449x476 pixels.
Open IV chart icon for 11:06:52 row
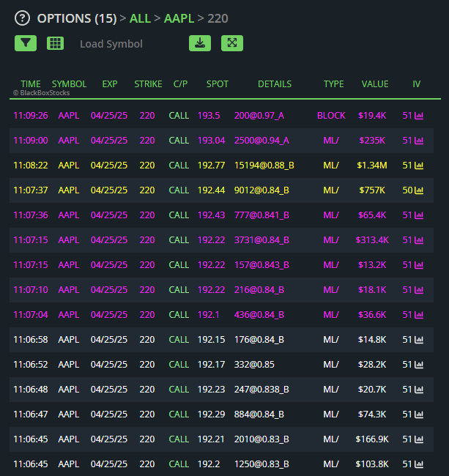click(x=419, y=365)
